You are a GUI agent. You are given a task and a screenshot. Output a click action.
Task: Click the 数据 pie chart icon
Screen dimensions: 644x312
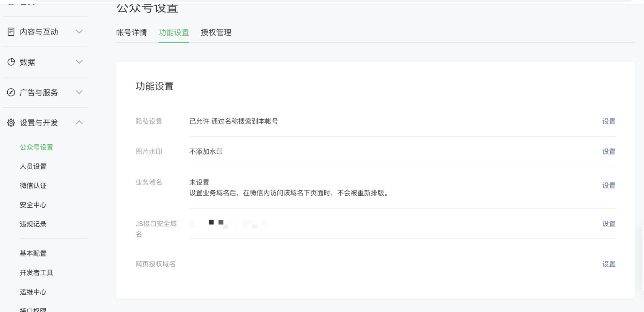point(11,62)
